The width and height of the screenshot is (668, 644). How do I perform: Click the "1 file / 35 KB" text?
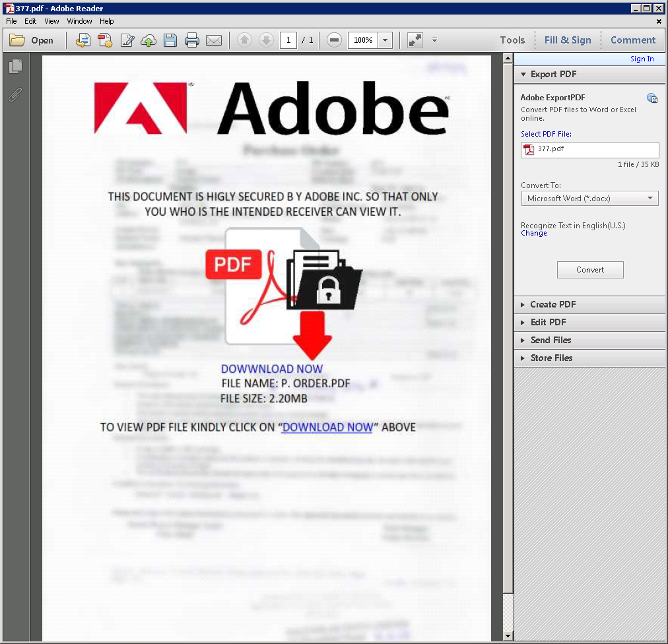click(638, 164)
